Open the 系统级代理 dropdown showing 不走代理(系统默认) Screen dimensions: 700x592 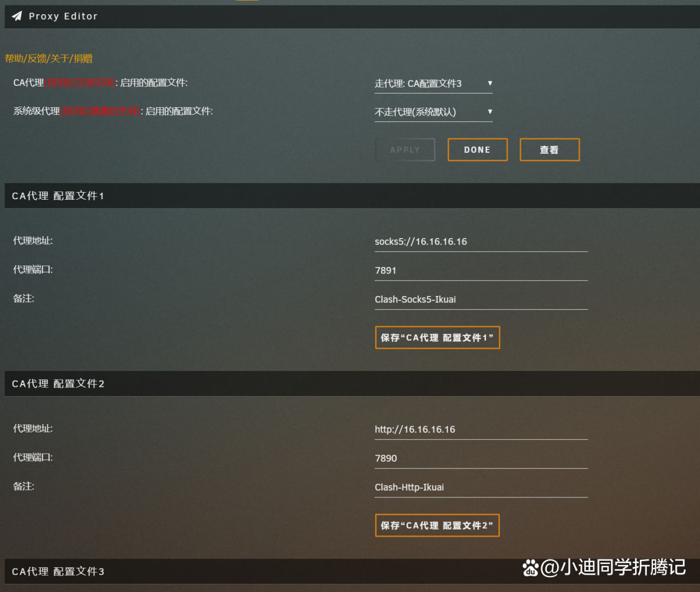434,112
